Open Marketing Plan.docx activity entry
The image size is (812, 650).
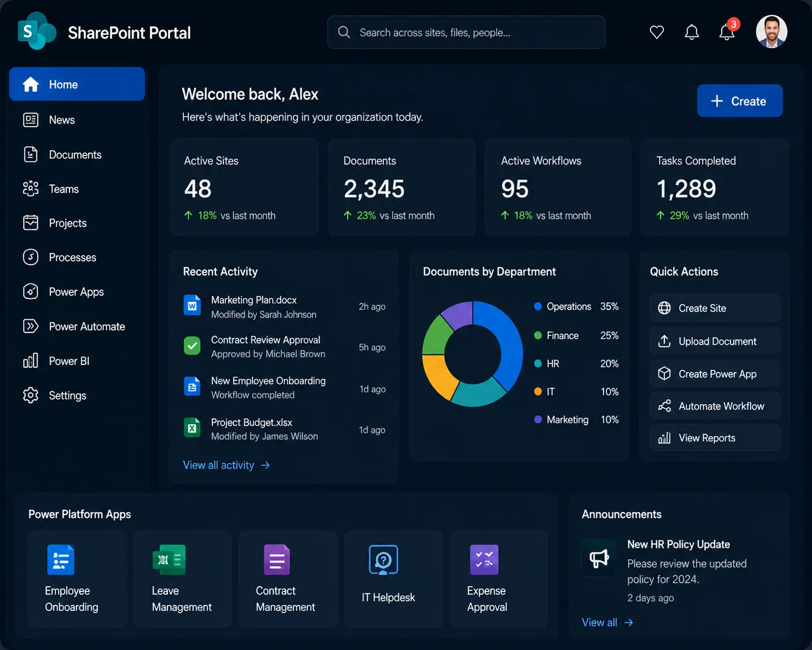tap(284, 306)
